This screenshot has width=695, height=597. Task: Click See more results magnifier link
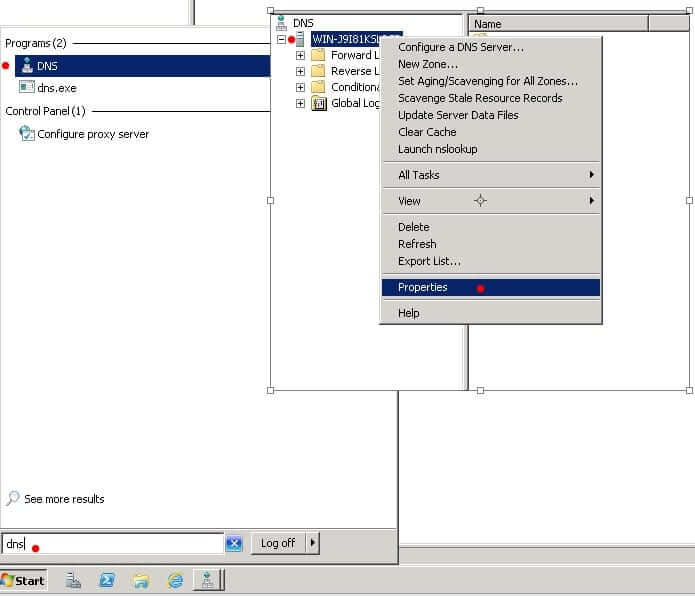[x=56, y=499]
